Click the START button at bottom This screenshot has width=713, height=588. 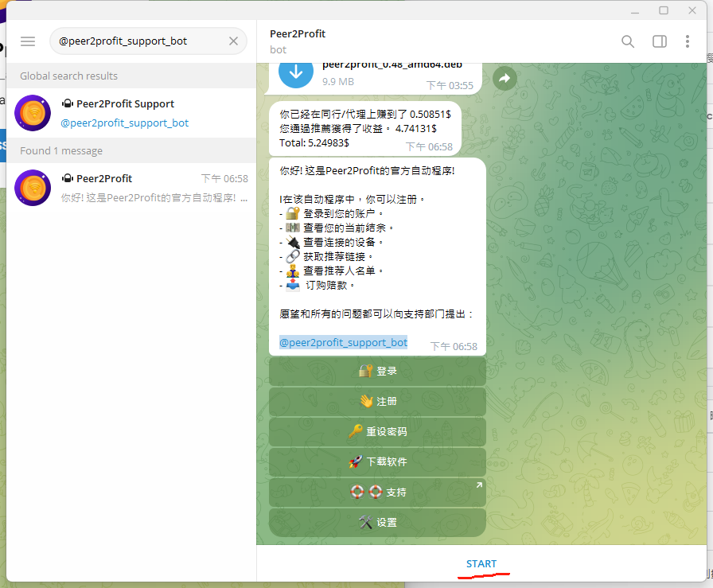(481, 563)
